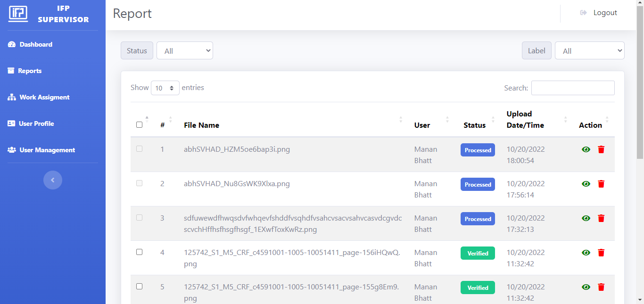This screenshot has width=644, height=304.
Task: Tick the select-all checkbox in table header
Action: click(x=139, y=125)
